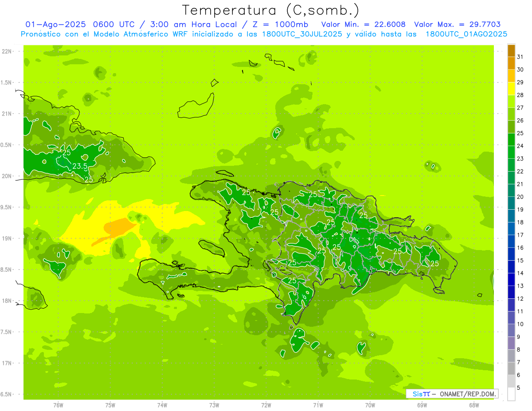Click the '75W' longitude axis label

110,406
